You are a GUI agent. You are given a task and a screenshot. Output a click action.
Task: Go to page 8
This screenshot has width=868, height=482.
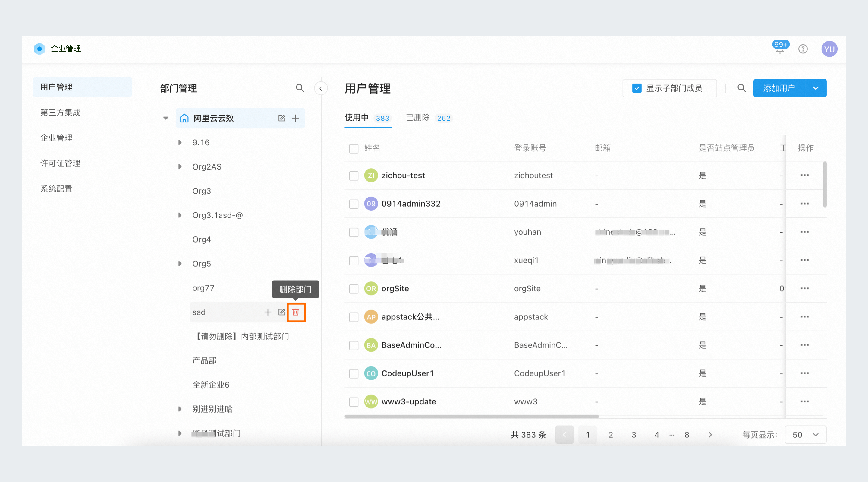coord(687,434)
